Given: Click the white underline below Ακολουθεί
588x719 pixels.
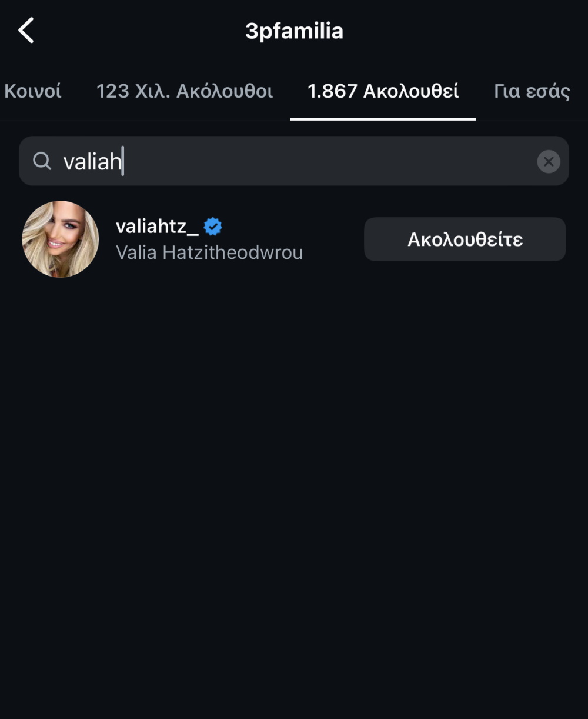Looking at the screenshot, I should (383, 119).
